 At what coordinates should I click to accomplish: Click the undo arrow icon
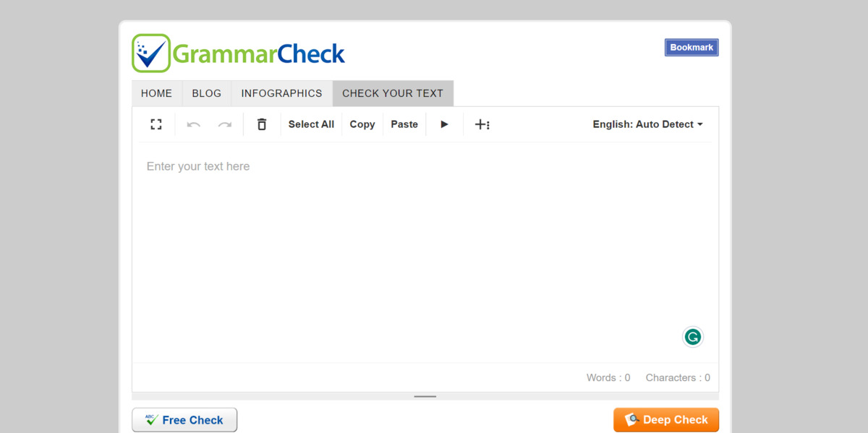(x=194, y=124)
